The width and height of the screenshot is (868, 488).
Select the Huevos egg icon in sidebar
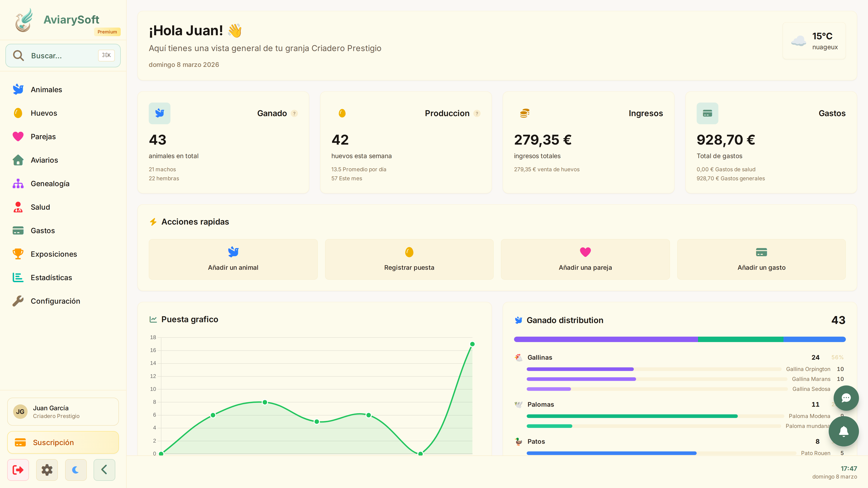coord(18,113)
